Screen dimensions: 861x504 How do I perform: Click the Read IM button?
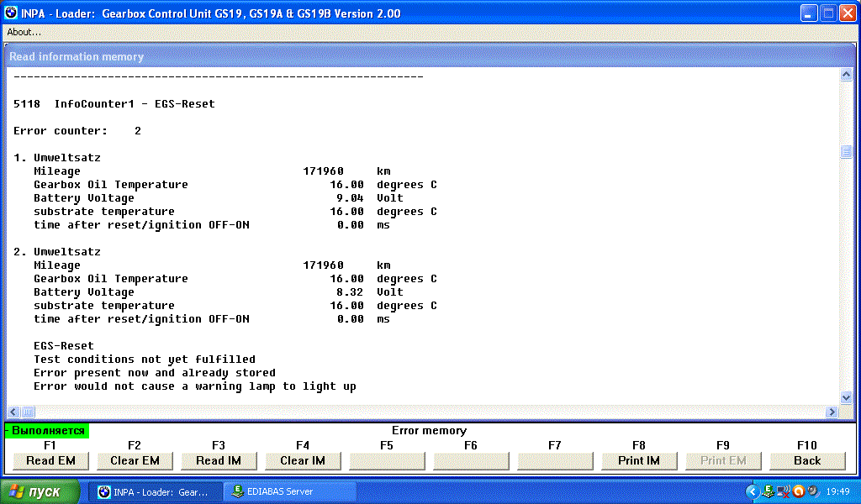[x=219, y=460]
